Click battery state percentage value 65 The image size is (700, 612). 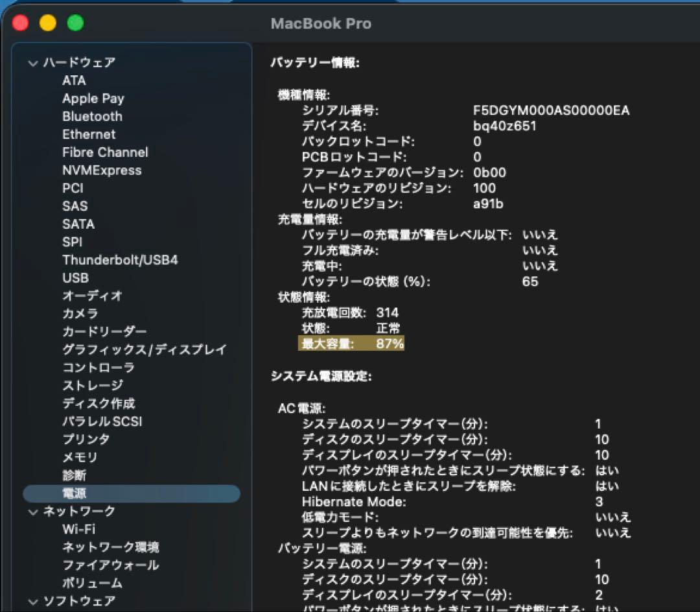530,281
